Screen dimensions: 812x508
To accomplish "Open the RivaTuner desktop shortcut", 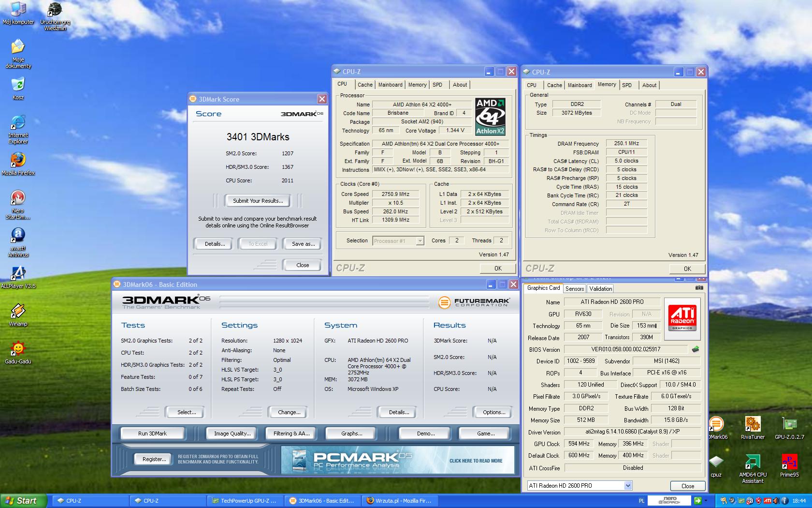I will tap(753, 428).
